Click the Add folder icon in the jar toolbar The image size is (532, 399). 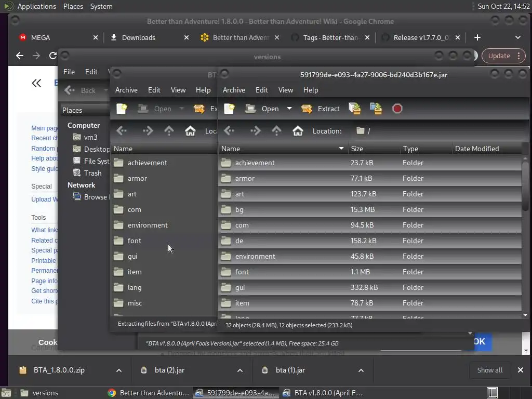click(x=376, y=109)
